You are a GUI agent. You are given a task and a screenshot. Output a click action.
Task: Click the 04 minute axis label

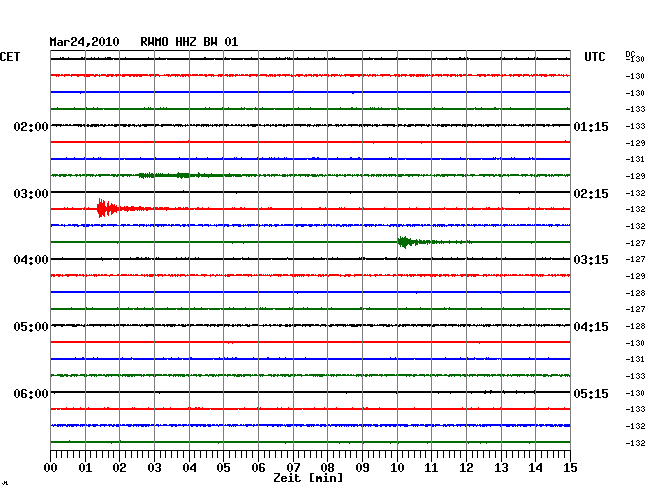189,467
